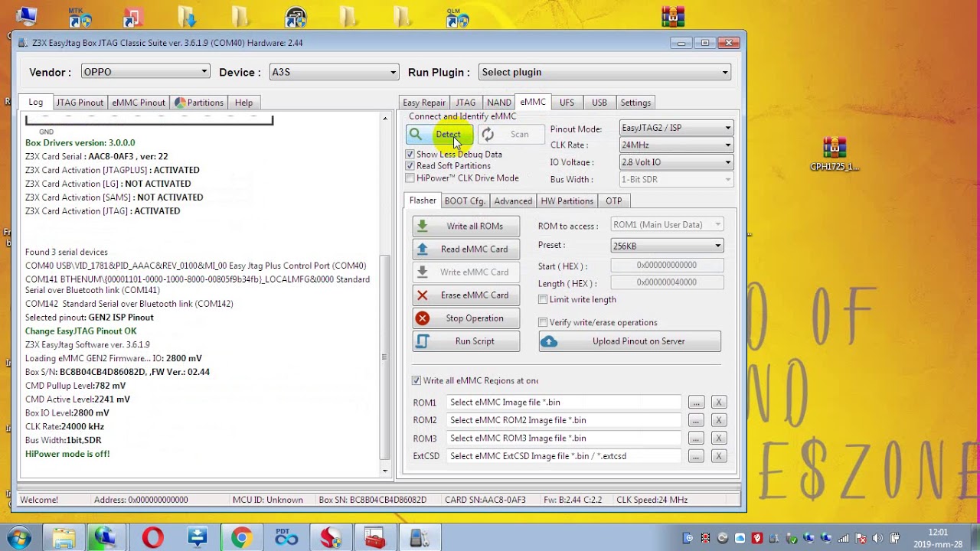The width and height of the screenshot is (980, 551).
Task: Open the download manager taskbar icon
Action: coord(197,538)
